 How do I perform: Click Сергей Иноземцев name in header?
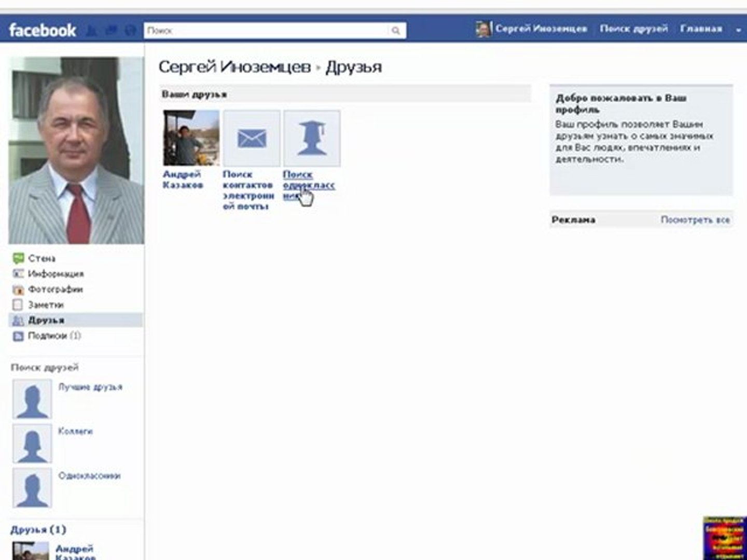(x=541, y=29)
